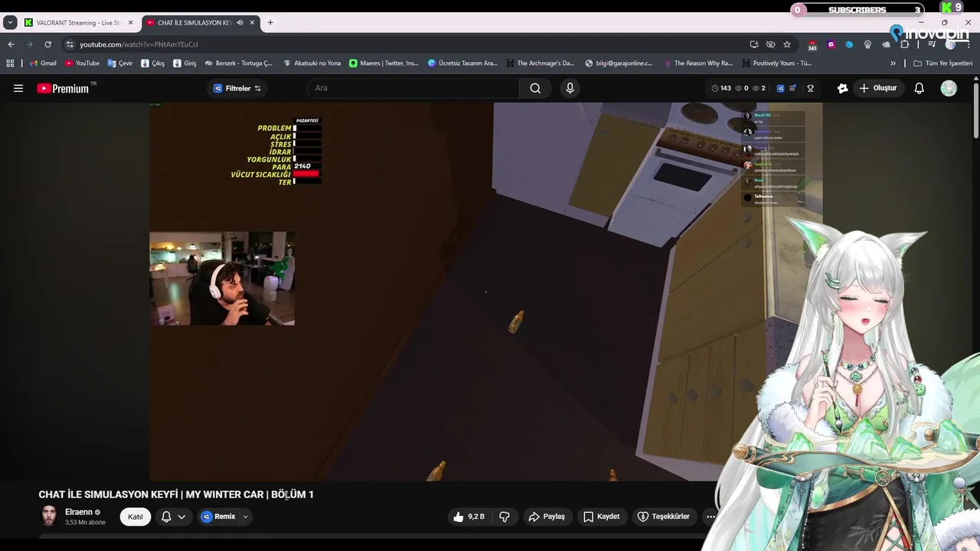This screenshot has width=980, height=551.
Task: Send thanks with Teşekkürler button
Action: [663, 517]
